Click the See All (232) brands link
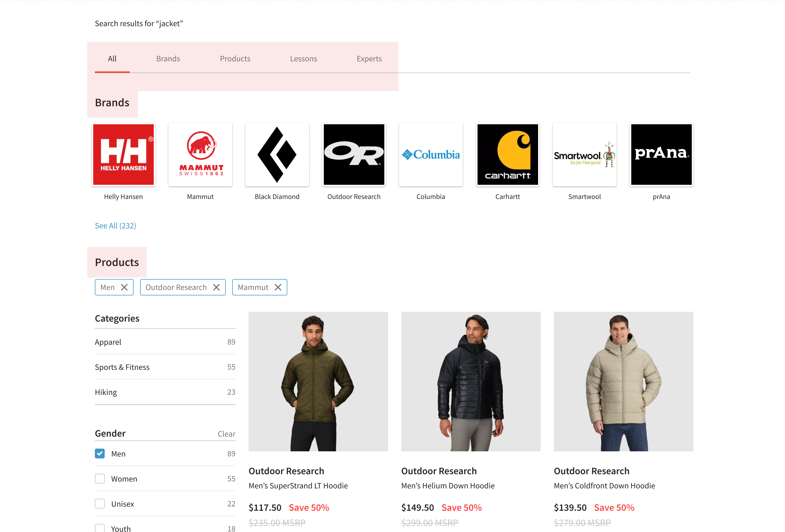The width and height of the screenshot is (785, 532). 116,226
